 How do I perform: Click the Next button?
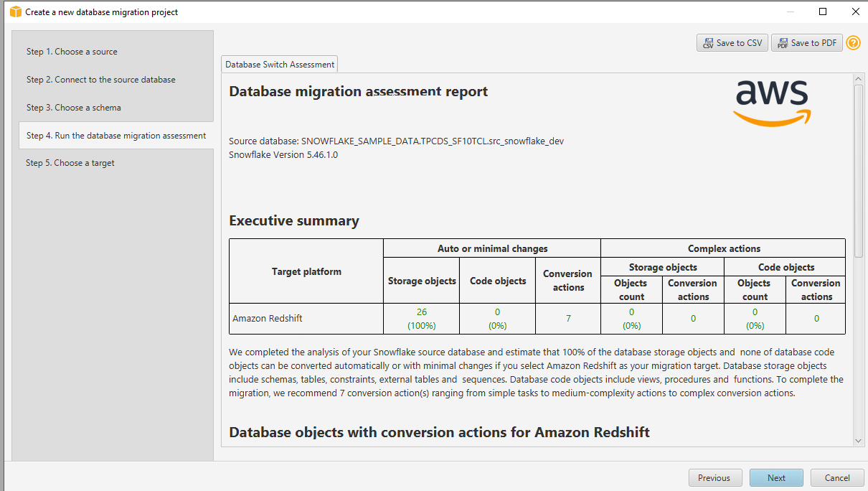tap(776, 478)
